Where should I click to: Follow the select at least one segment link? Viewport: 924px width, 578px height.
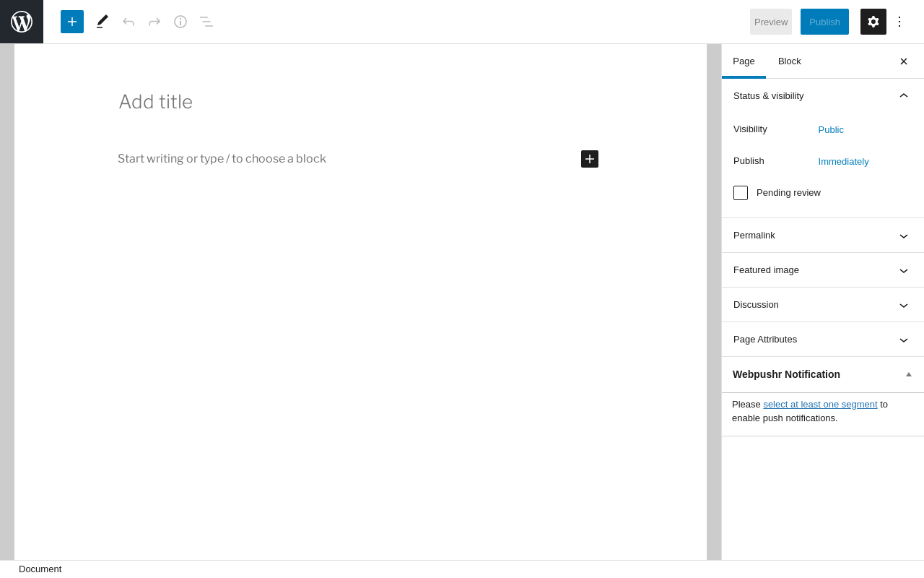click(x=820, y=405)
